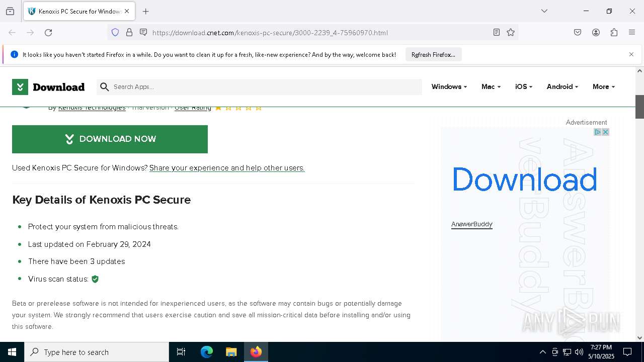Image resolution: width=644 pixels, height=362 pixels.
Task: Expand the iOS menu
Action: point(523,86)
